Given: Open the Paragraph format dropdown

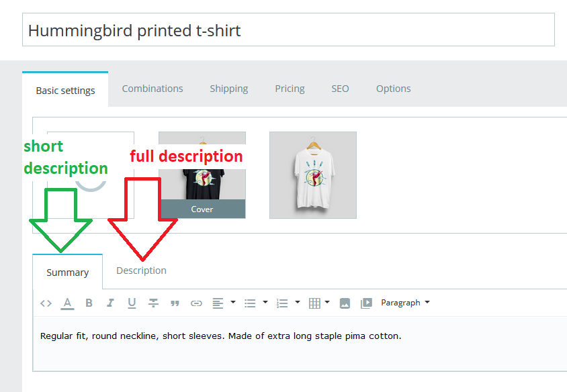Looking at the screenshot, I should pos(405,303).
